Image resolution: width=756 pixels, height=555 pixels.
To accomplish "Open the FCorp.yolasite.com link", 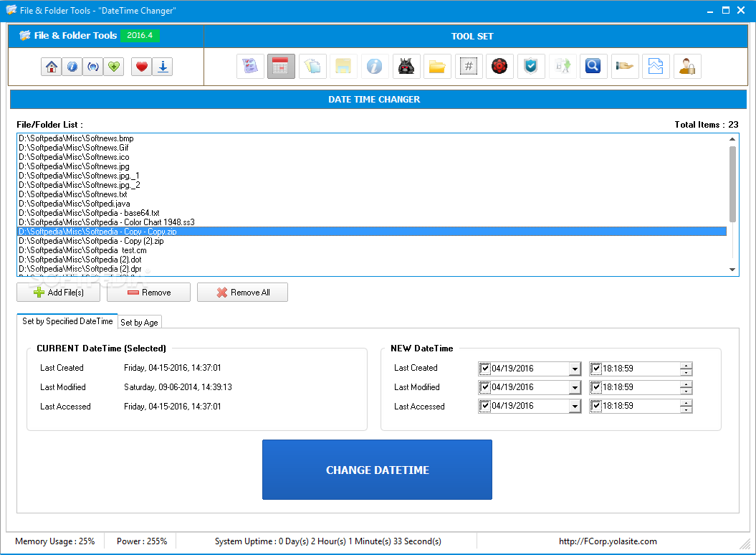I will 608,541.
